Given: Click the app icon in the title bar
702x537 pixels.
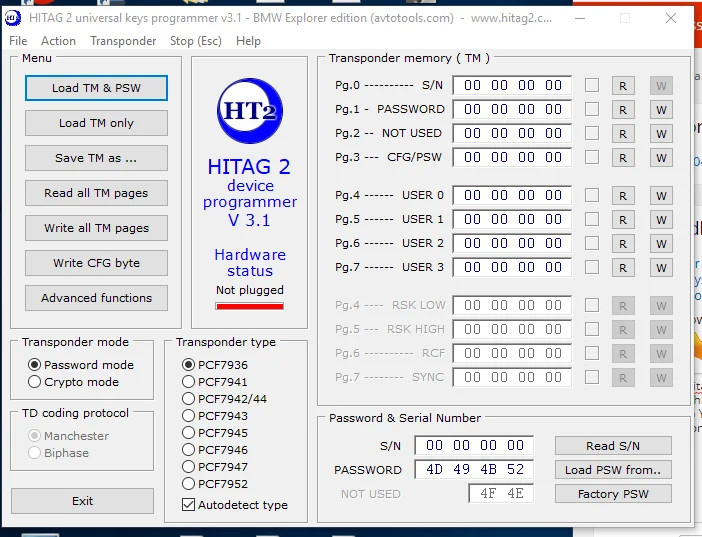Looking at the screenshot, I should pyautogui.click(x=13, y=18).
